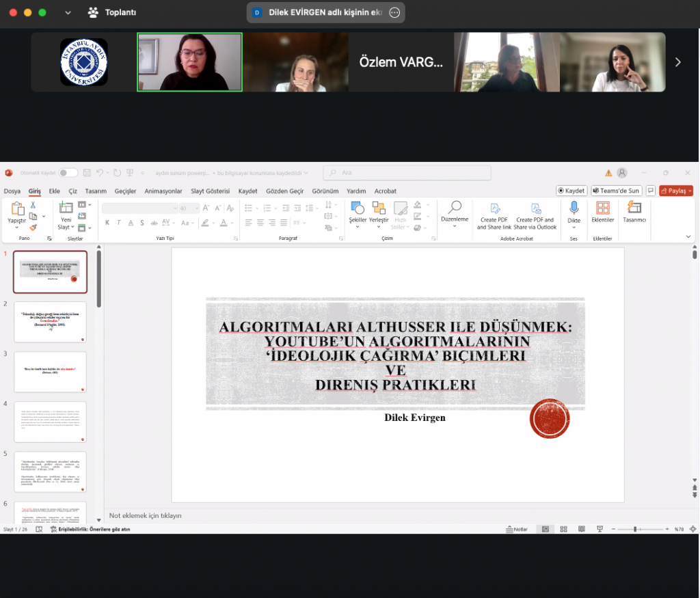The height and width of the screenshot is (598, 700).
Task: Open the Animasyonlar tab
Action: coord(163,191)
